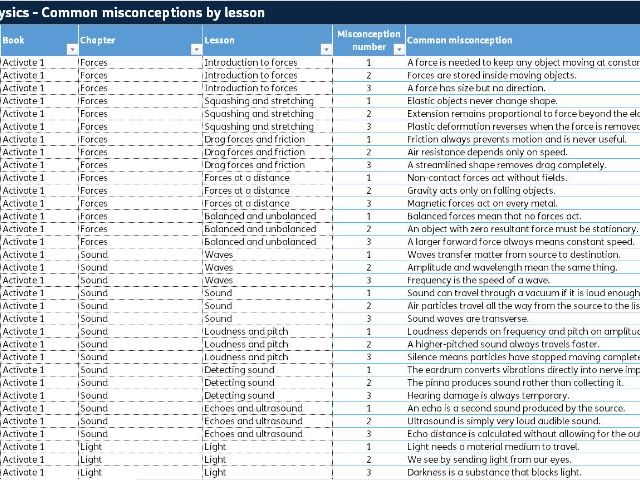The height and width of the screenshot is (480, 640).
Task: Select Chapter cell for 'Frequency is the speed of a wave.'
Action: tap(140, 280)
